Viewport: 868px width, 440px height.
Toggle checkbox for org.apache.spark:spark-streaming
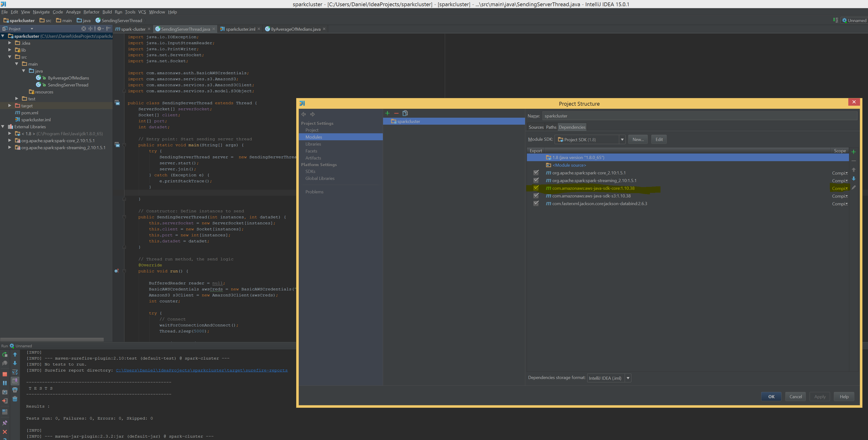click(536, 180)
